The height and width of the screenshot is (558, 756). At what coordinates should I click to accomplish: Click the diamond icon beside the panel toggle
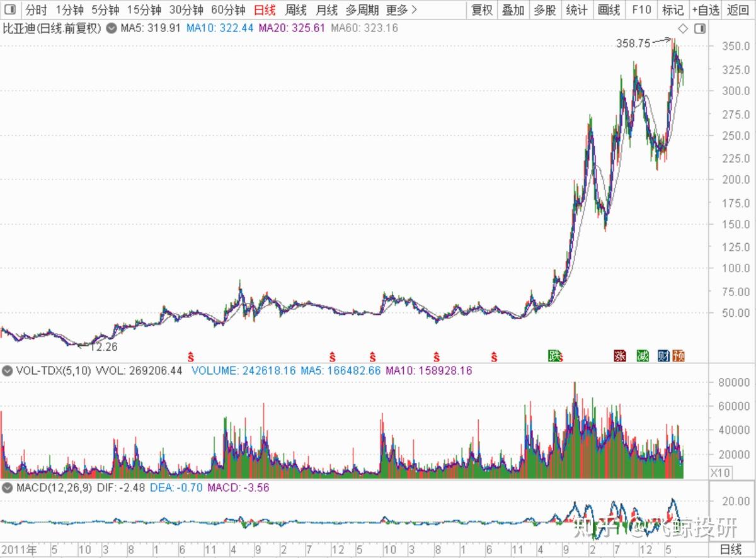[x=682, y=28]
